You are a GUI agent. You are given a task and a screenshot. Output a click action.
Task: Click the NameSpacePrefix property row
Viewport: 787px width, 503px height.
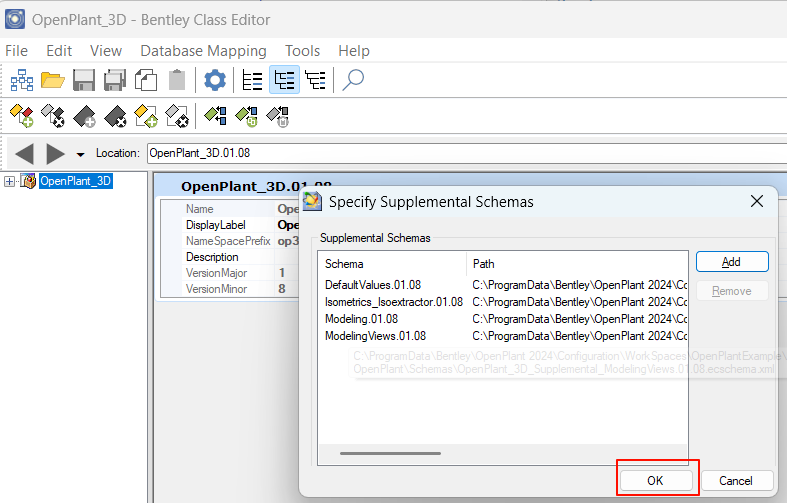click(x=230, y=241)
